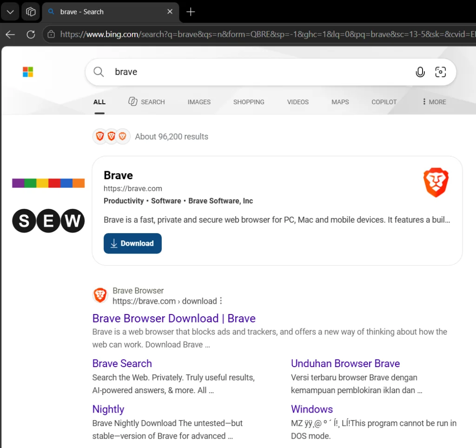
Task: View site information lock icon
Action: (x=51, y=34)
